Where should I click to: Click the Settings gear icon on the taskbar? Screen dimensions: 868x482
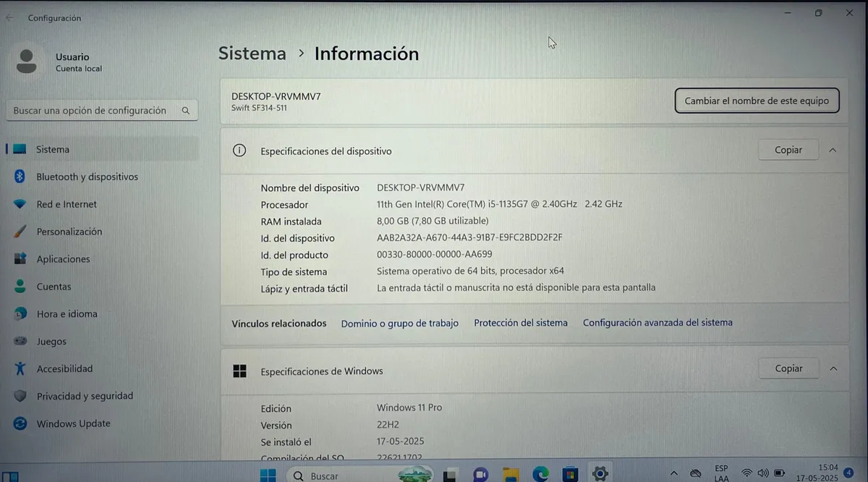(x=600, y=474)
